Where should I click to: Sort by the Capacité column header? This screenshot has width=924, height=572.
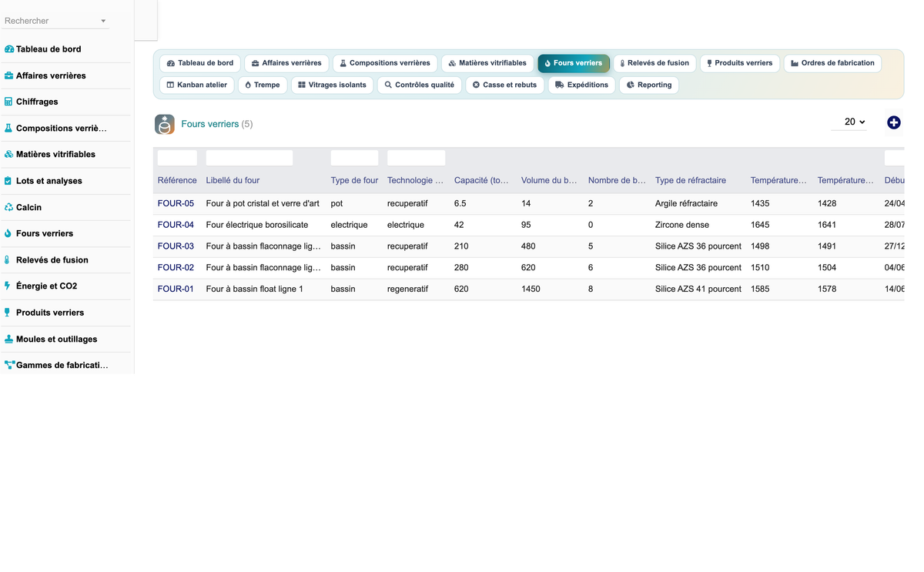pyautogui.click(x=481, y=180)
